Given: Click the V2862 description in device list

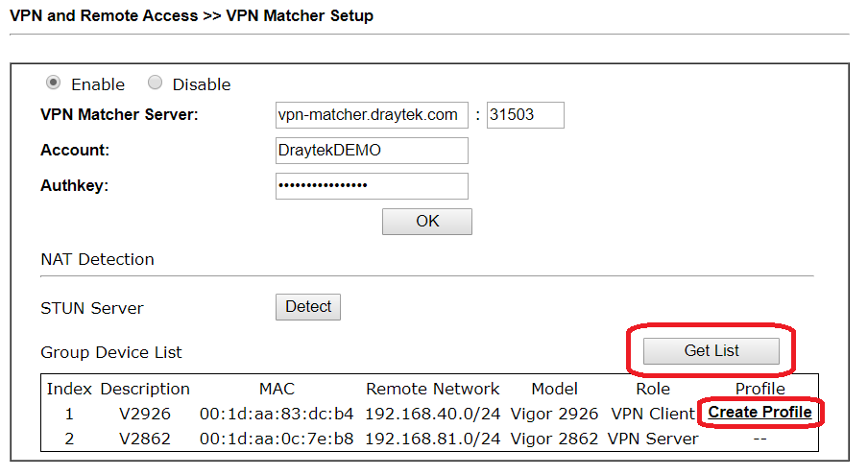Looking at the screenshot, I should pyautogui.click(x=144, y=439).
